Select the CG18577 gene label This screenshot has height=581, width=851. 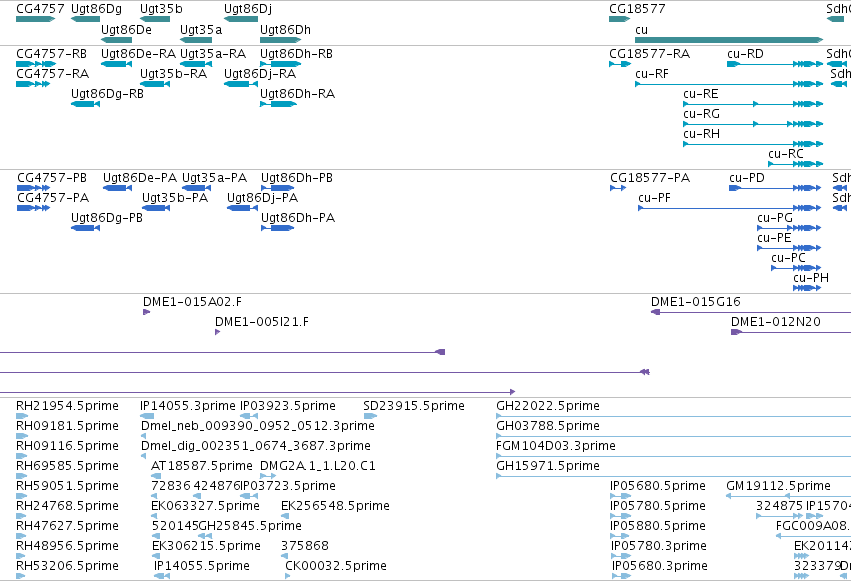[637, 9]
